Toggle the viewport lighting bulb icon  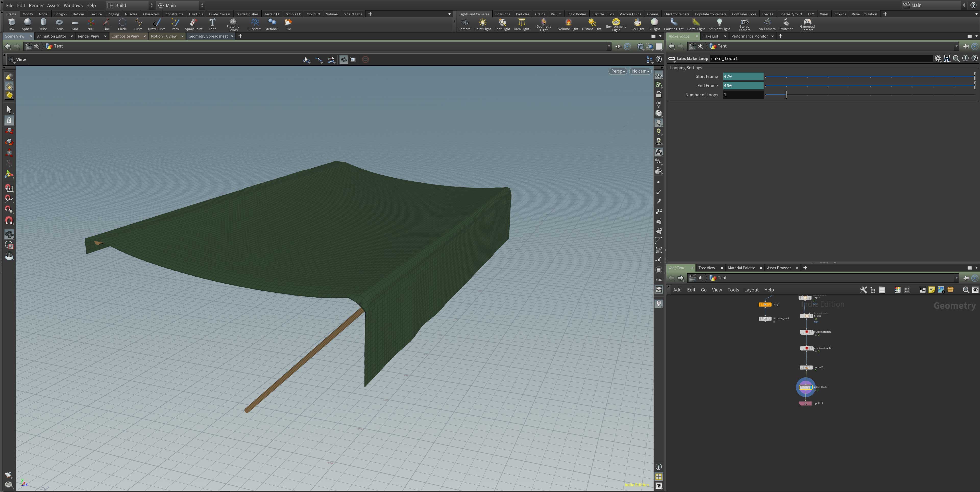click(x=658, y=123)
